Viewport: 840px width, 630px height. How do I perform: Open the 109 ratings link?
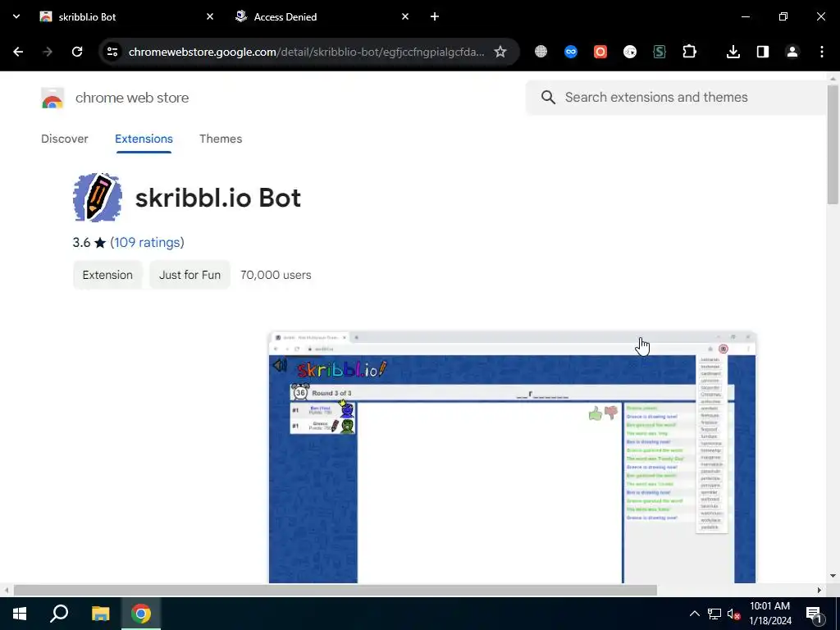click(x=147, y=242)
